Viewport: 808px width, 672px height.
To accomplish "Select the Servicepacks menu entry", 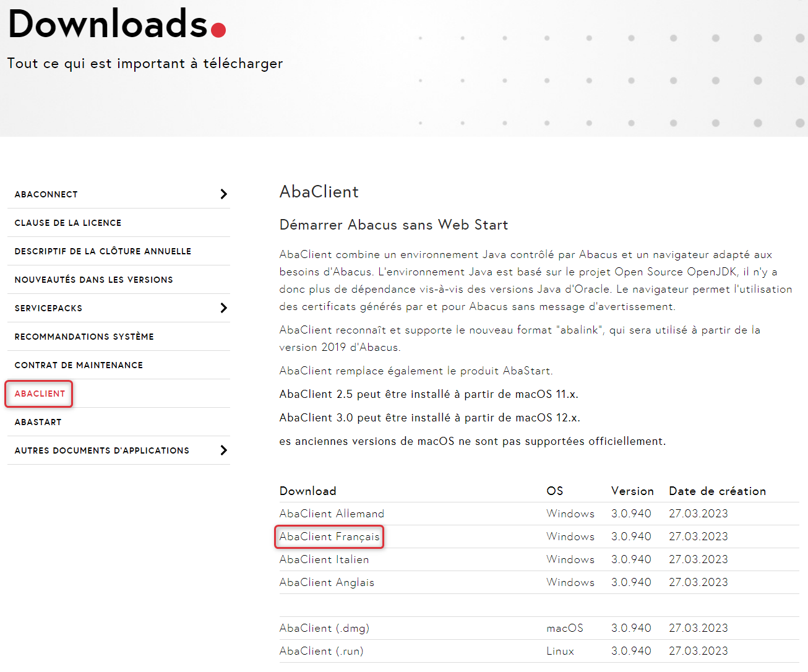I will pyautogui.click(x=48, y=308).
